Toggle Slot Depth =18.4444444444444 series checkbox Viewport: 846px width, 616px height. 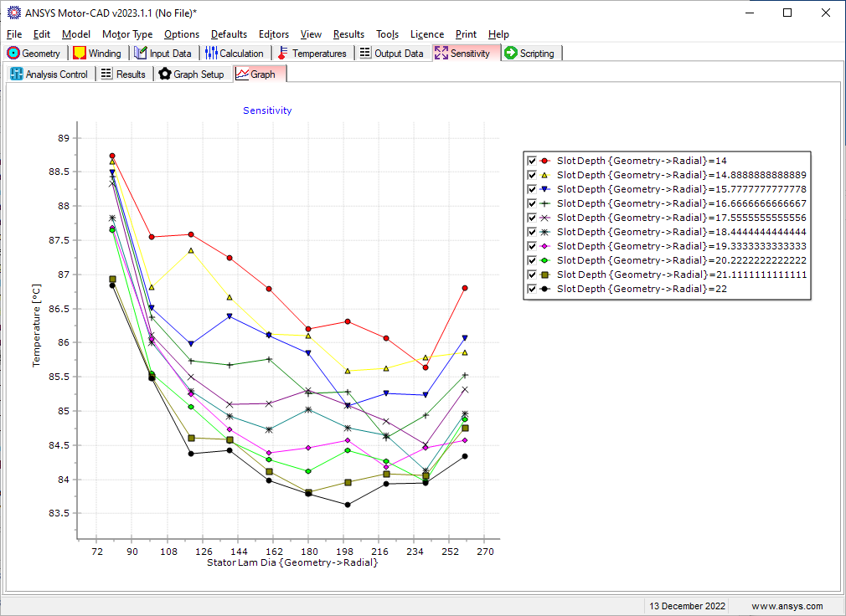pyautogui.click(x=531, y=232)
